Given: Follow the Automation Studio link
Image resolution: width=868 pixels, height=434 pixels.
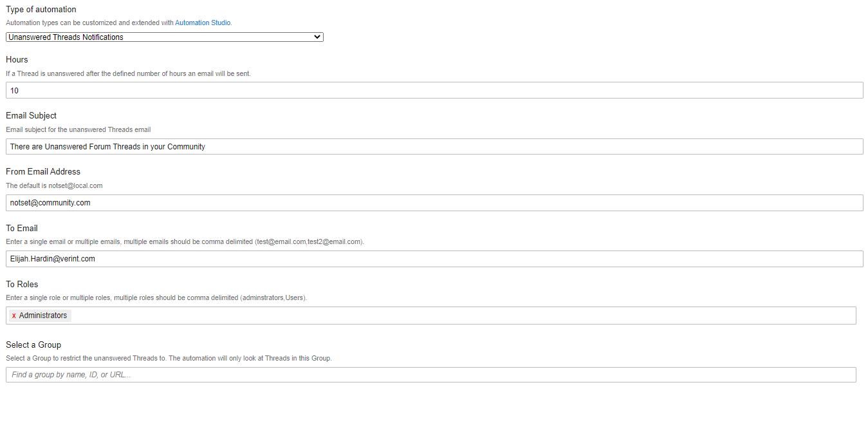Looking at the screenshot, I should click(x=203, y=23).
